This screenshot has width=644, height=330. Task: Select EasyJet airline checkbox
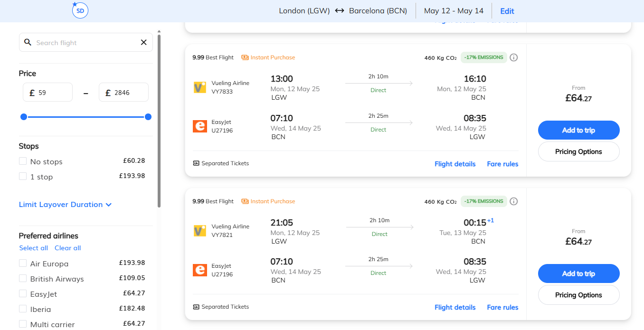pos(23,294)
